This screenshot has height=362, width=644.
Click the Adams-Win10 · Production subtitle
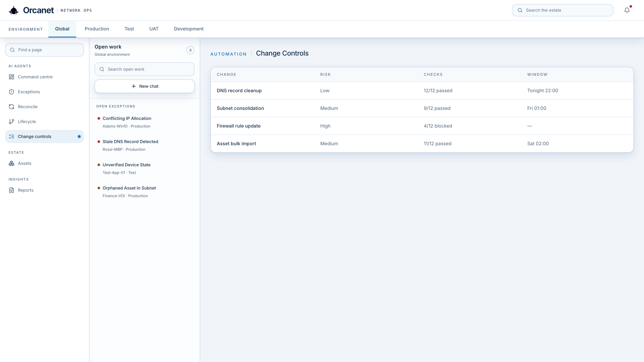[126, 126]
